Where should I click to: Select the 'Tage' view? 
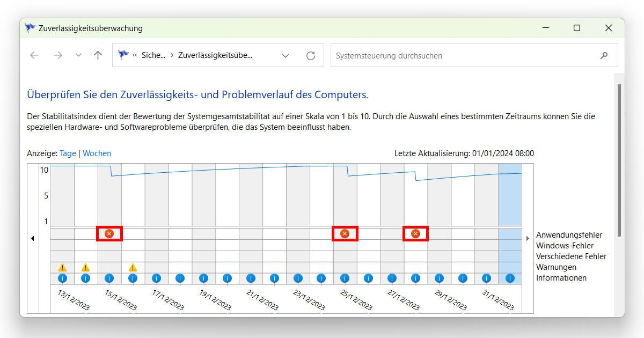coord(68,153)
